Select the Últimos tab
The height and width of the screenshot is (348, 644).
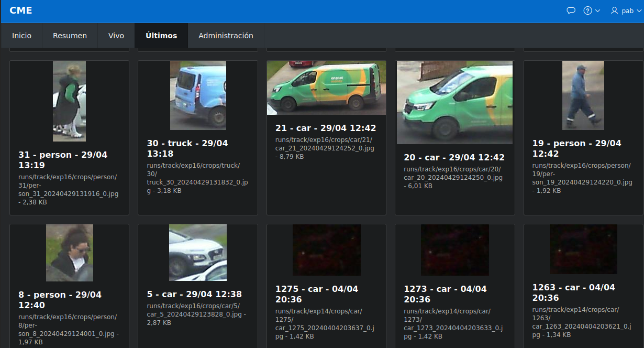pyautogui.click(x=161, y=36)
